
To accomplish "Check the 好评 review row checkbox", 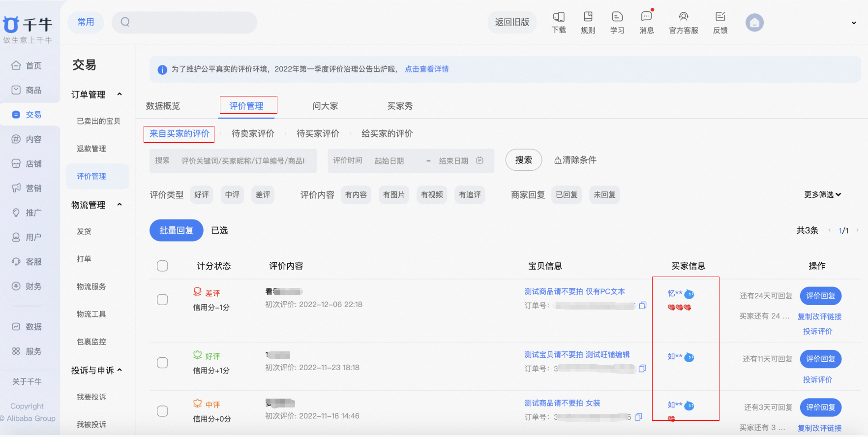I will [x=162, y=363].
